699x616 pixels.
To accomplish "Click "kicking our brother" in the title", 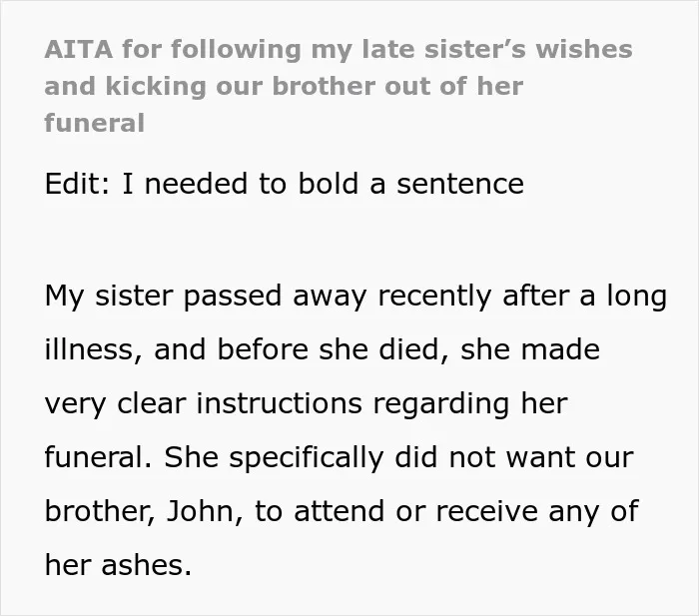I will coord(243,86).
